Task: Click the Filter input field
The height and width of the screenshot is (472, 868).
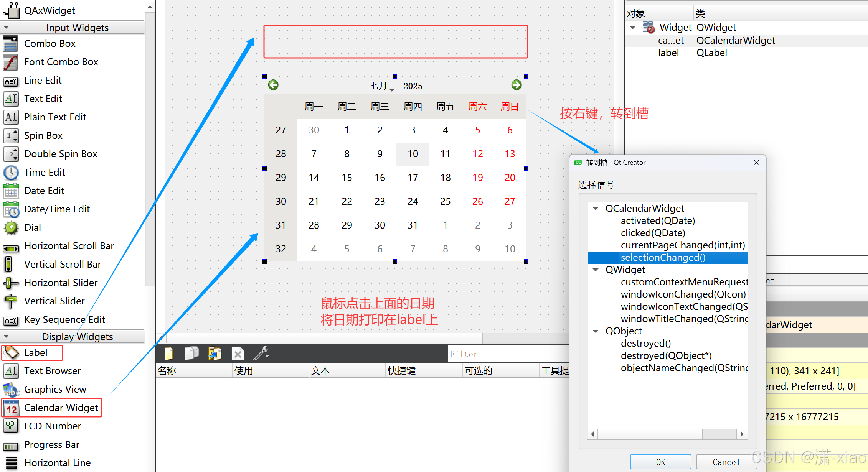Action: coord(508,354)
